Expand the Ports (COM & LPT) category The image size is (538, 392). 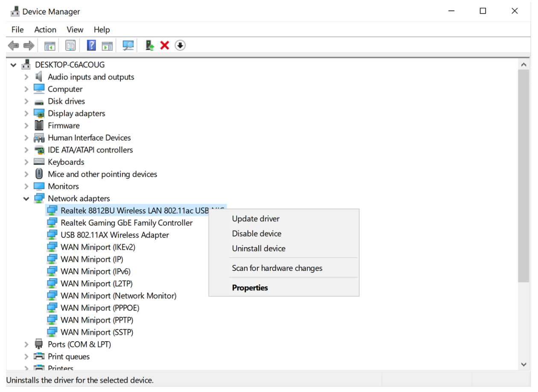tap(26, 345)
